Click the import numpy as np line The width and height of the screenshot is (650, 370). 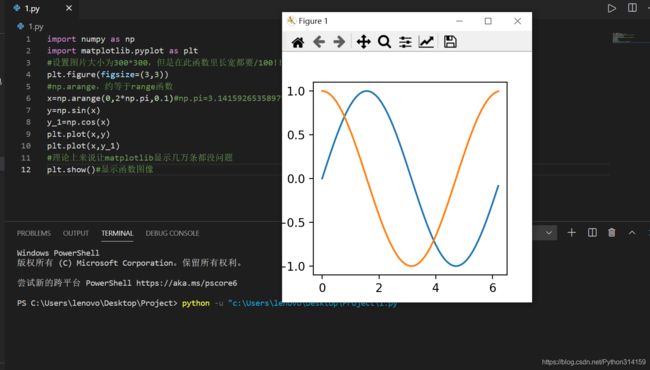(91, 39)
